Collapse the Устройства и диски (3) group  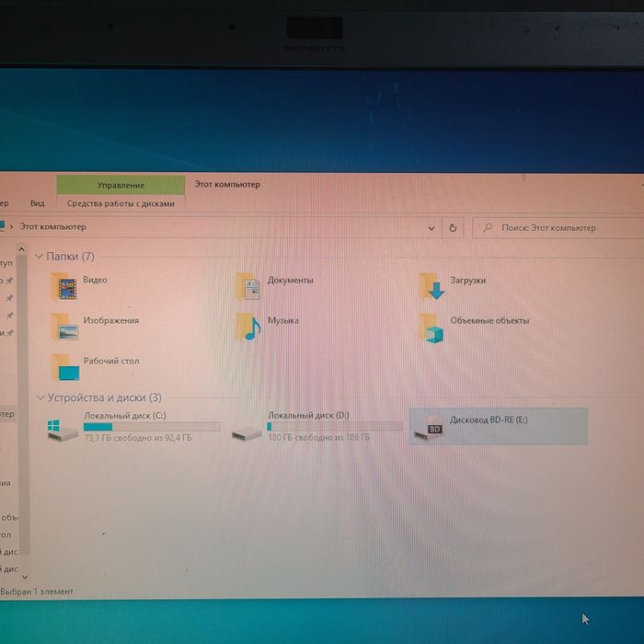coord(40,397)
